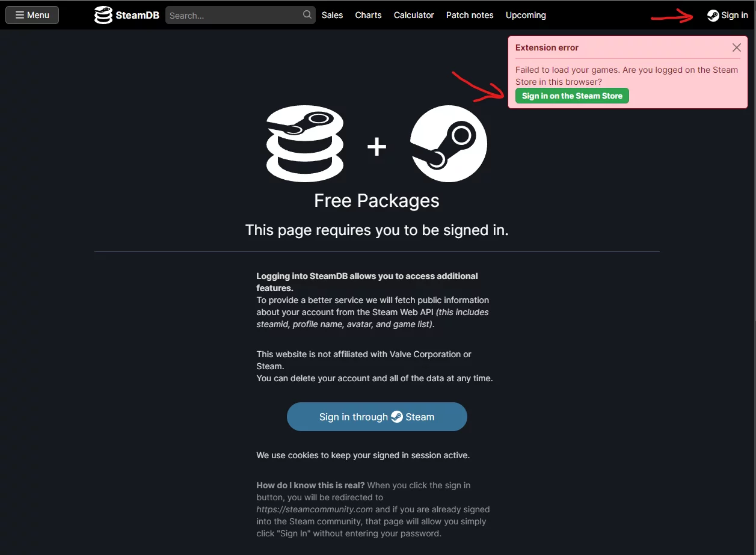Click the large Steam logo
This screenshot has width=756, height=555.
tap(449, 144)
